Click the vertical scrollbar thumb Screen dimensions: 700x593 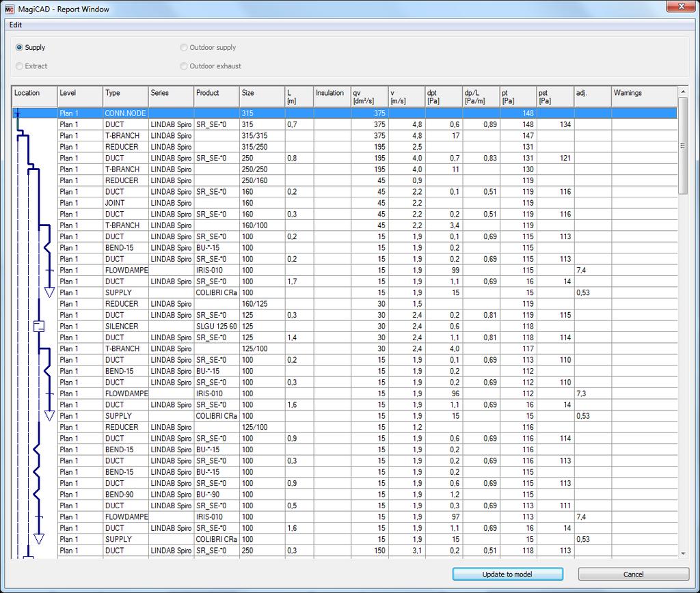pyautogui.click(x=683, y=146)
